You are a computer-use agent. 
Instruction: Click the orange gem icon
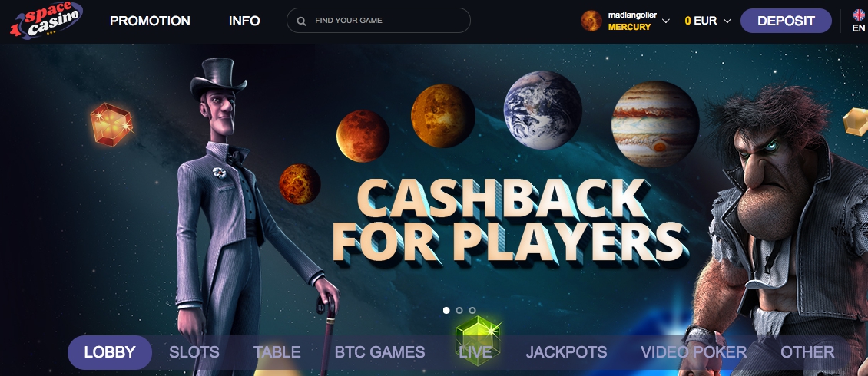click(111, 124)
